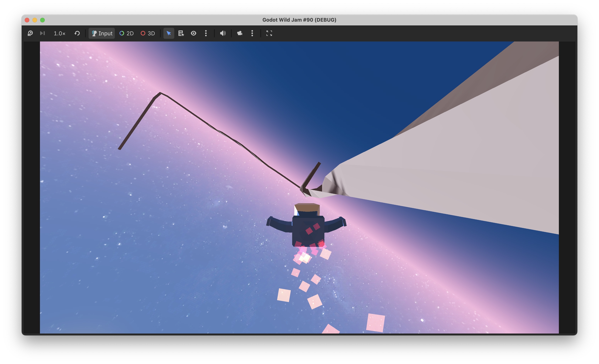
Task: Select the Input mode tab
Action: point(102,33)
